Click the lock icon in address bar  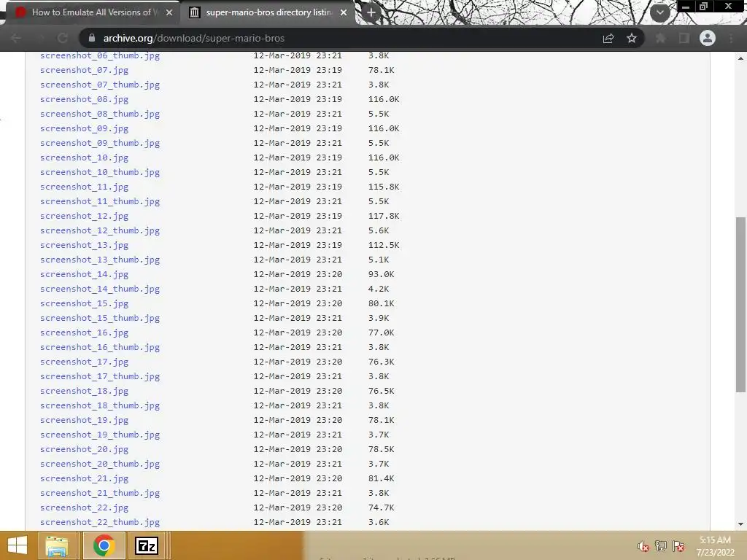[x=91, y=38]
